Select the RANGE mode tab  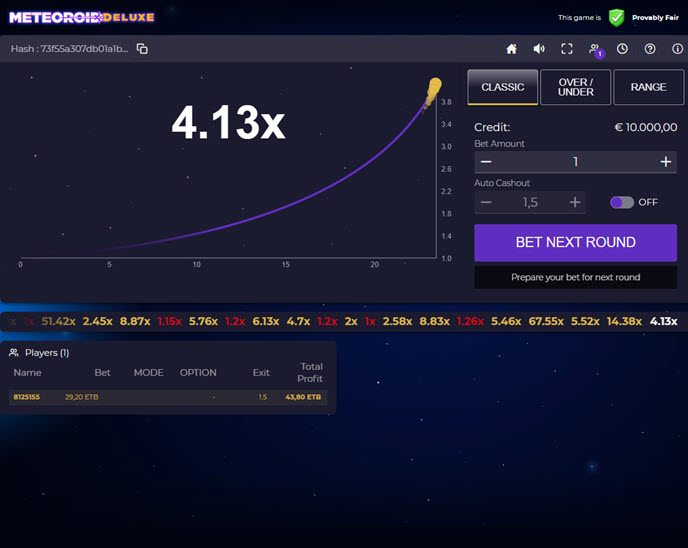point(648,87)
